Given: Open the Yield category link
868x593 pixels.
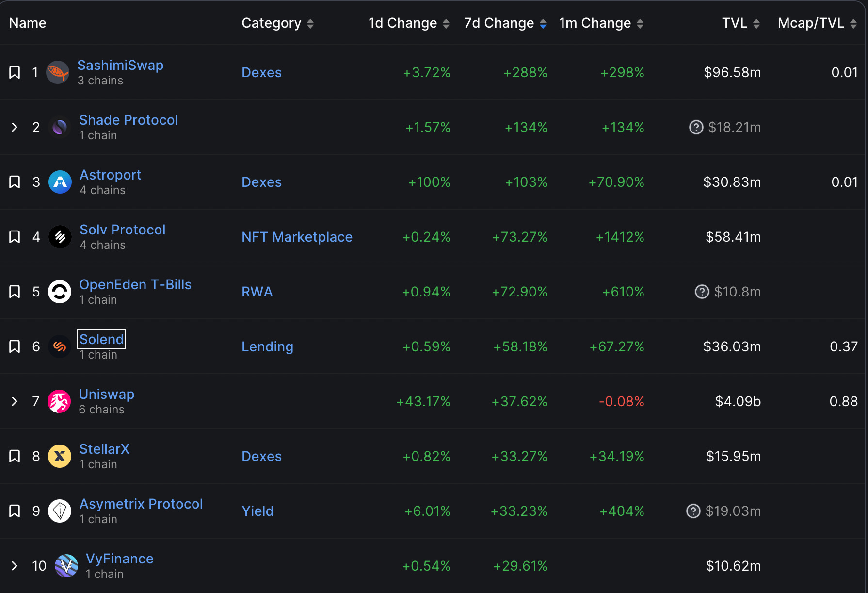Looking at the screenshot, I should point(257,511).
